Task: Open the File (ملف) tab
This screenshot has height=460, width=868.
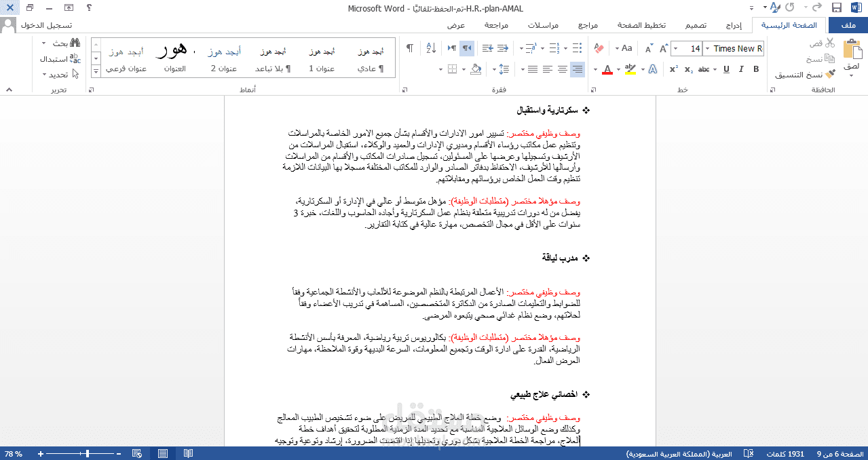Action: [848, 25]
